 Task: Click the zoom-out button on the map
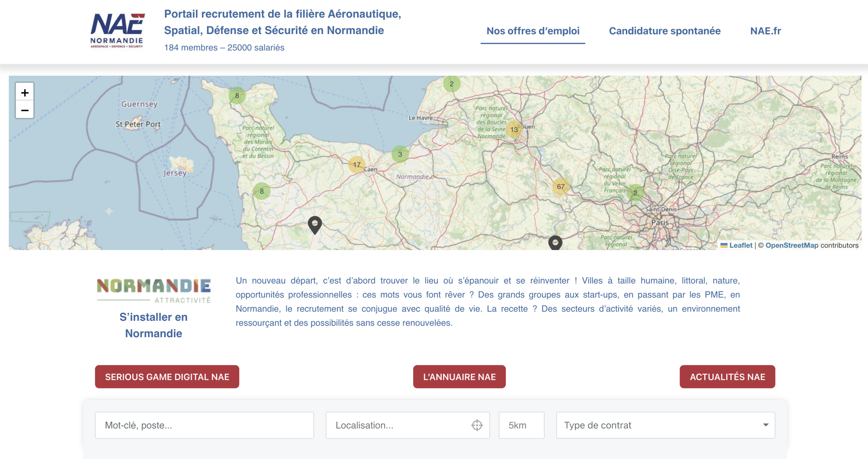25,110
